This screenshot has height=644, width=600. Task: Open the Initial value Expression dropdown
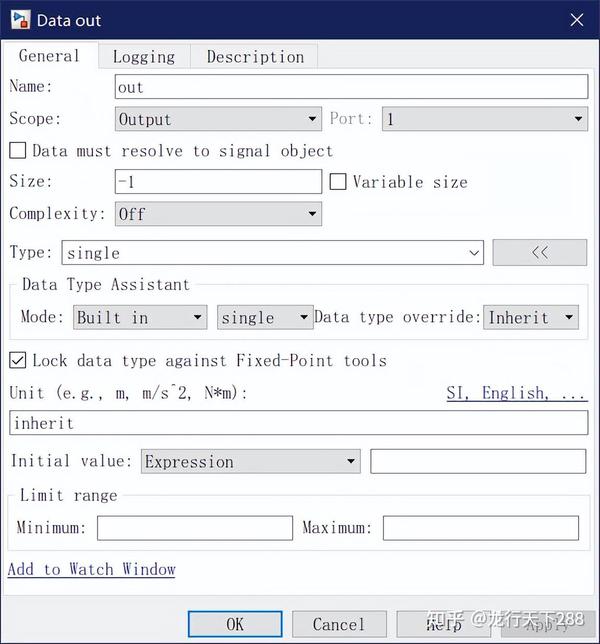pyautogui.click(x=251, y=461)
